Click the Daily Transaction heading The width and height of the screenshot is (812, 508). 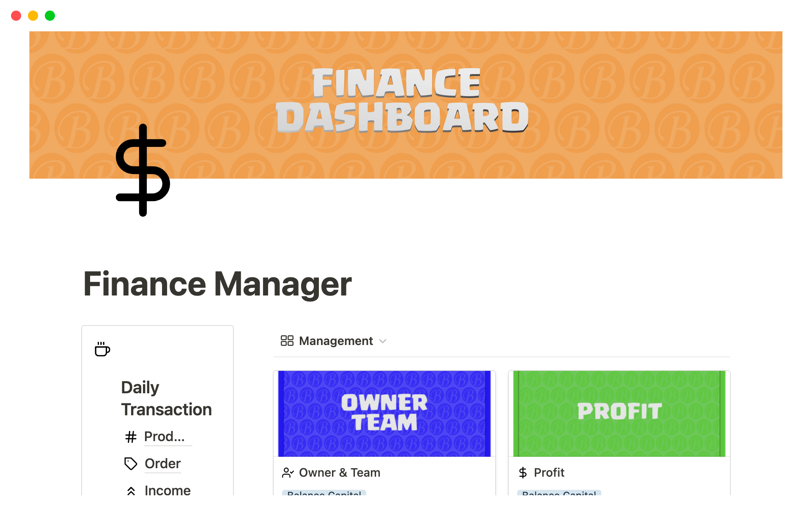tap(166, 398)
